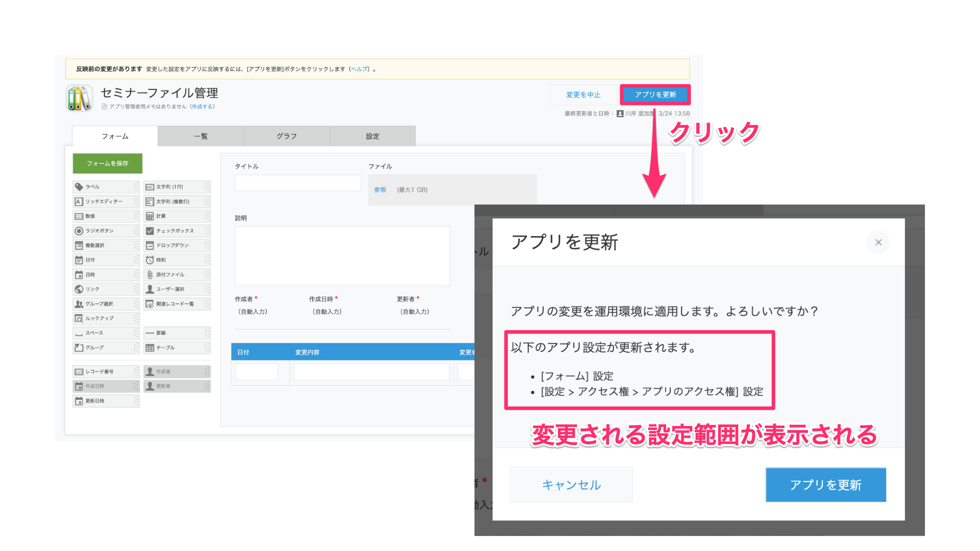Save the form with フォームを保存
This screenshot has height=551, width=980.
coord(107,163)
